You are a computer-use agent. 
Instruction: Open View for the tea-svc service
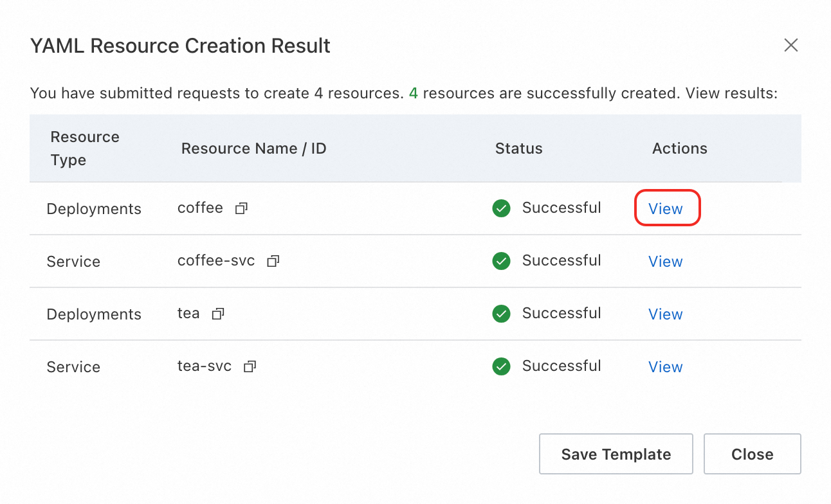(x=665, y=367)
